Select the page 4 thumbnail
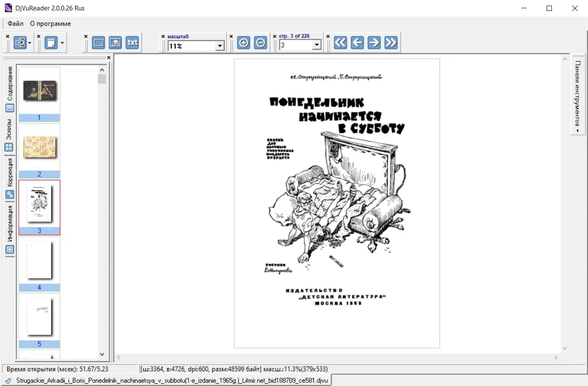The height and width of the screenshot is (386, 588). [x=39, y=264]
